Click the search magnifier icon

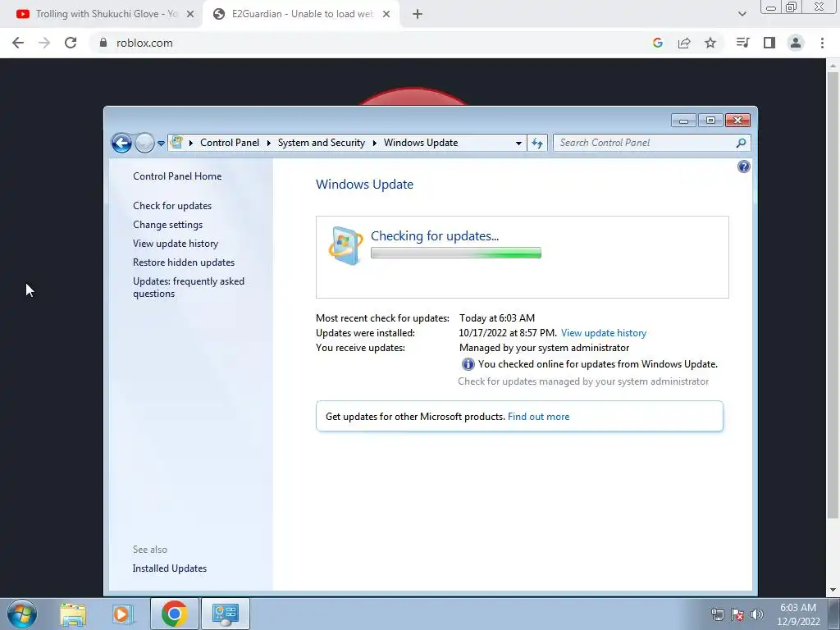[741, 143]
